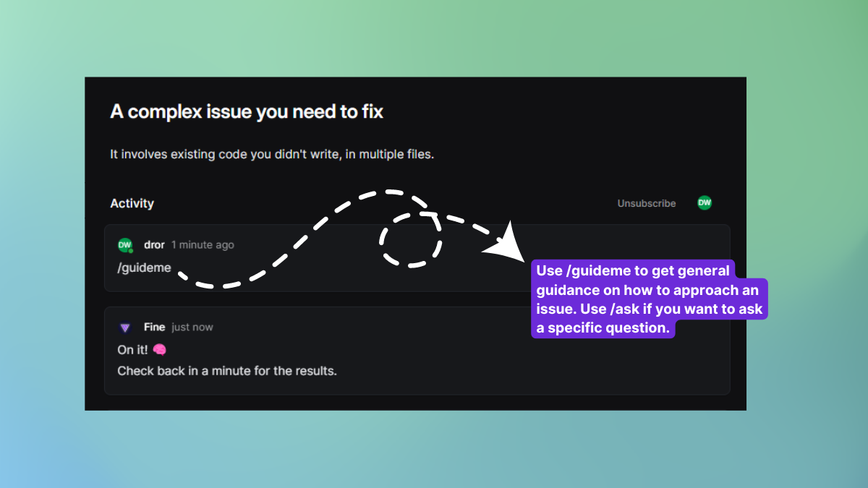Click the Activity section heading
Screen dimensions: 868x488
132,203
